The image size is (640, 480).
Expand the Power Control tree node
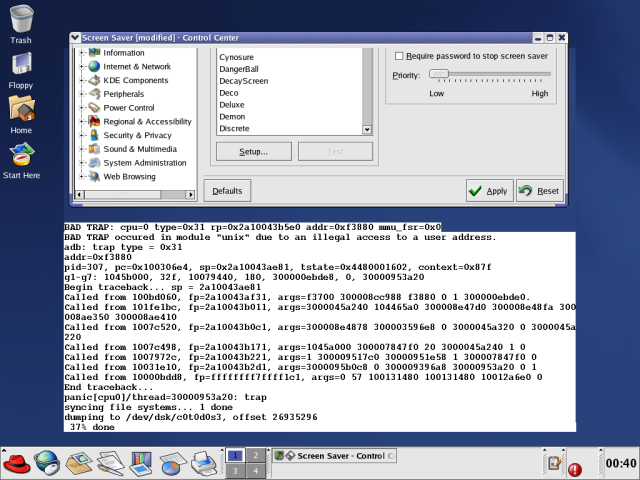pyautogui.click(x=81, y=108)
